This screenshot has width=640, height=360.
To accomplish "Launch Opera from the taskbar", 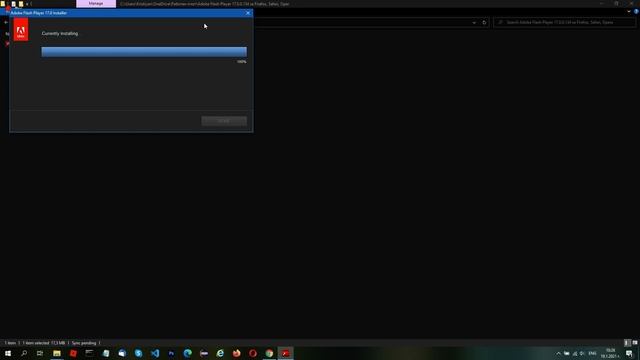I will coord(253,353).
